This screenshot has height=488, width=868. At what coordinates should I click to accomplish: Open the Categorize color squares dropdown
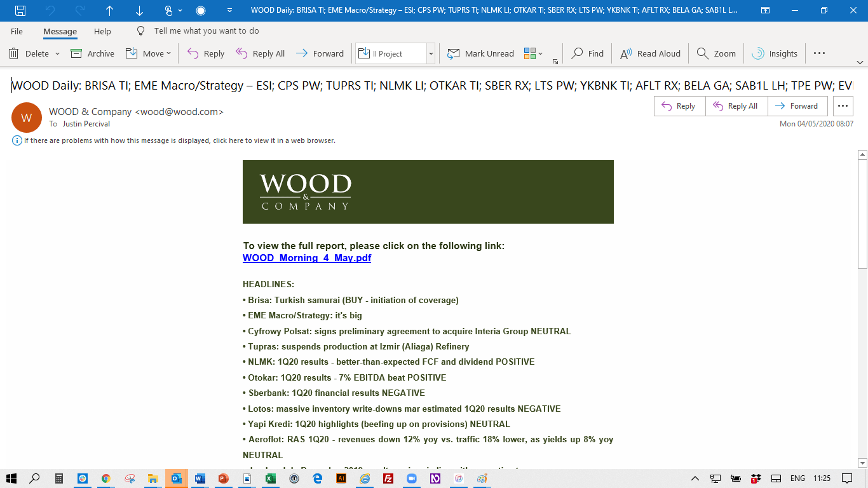pos(533,53)
